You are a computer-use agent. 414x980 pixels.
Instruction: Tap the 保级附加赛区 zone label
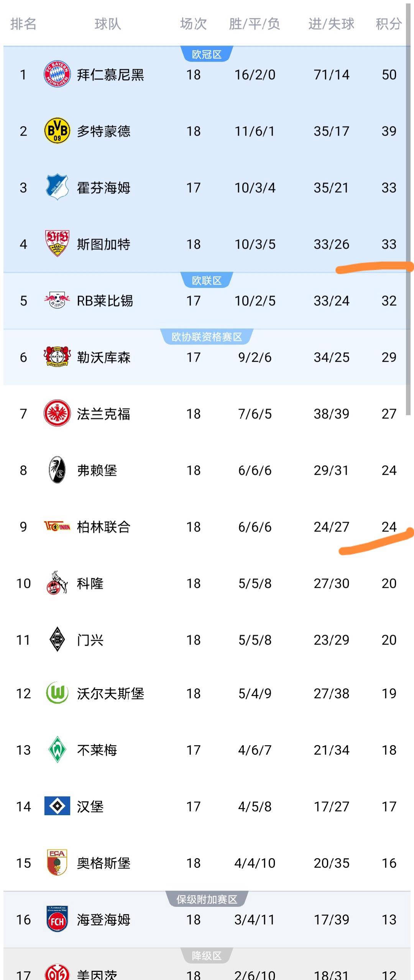click(x=207, y=899)
